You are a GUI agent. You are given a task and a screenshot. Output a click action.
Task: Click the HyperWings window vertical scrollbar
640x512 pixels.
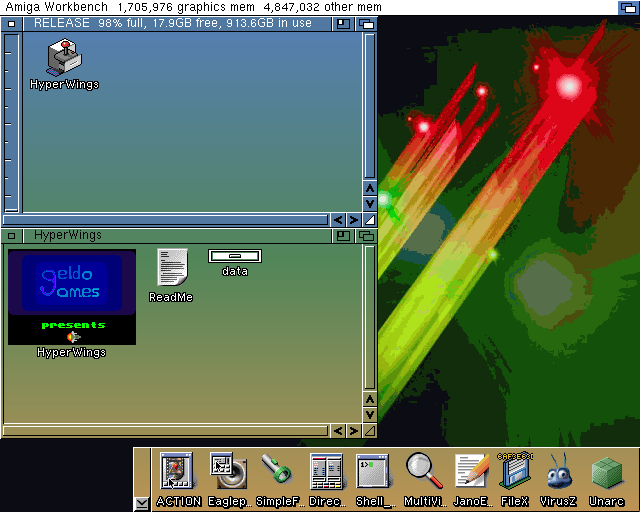(x=370, y=317)
